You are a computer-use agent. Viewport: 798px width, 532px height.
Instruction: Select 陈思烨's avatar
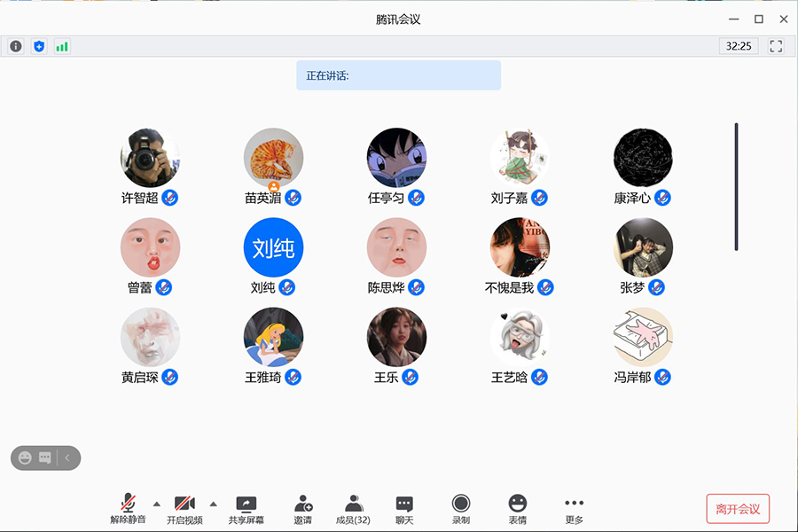(x=396, y=246)
